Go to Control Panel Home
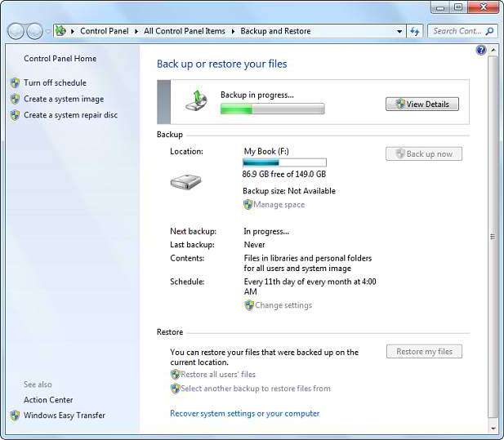Viewport: 504px width, 440px height. [x=60, y=59]
